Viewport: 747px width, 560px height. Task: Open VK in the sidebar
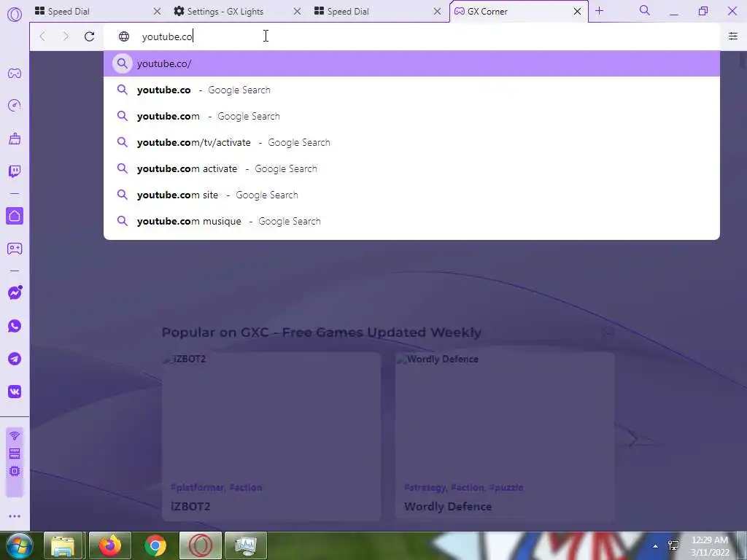click(x=15, y=392)
